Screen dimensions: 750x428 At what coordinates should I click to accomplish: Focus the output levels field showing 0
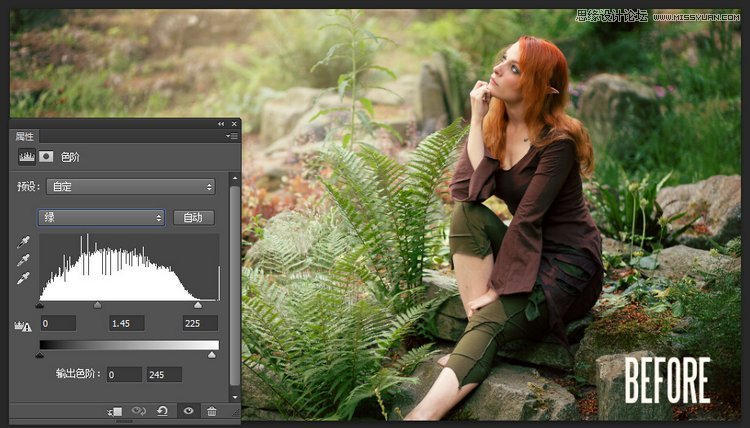[x=124, y=374]
